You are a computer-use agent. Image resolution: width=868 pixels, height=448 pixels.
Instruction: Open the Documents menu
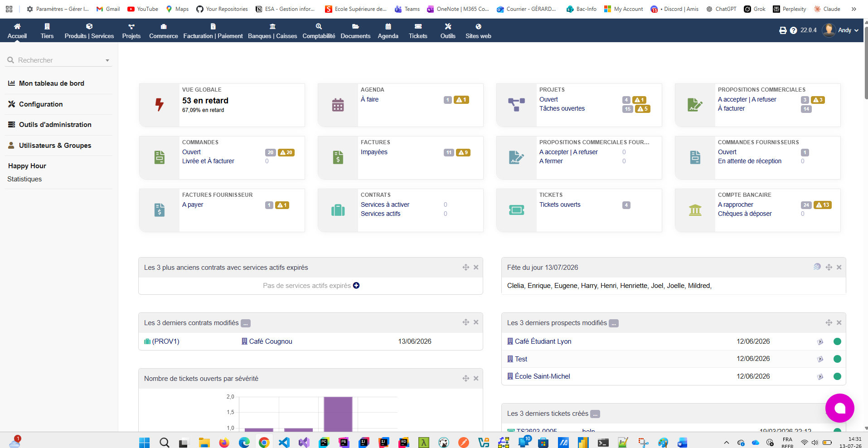pyautogui.click(x=356, y=31)
